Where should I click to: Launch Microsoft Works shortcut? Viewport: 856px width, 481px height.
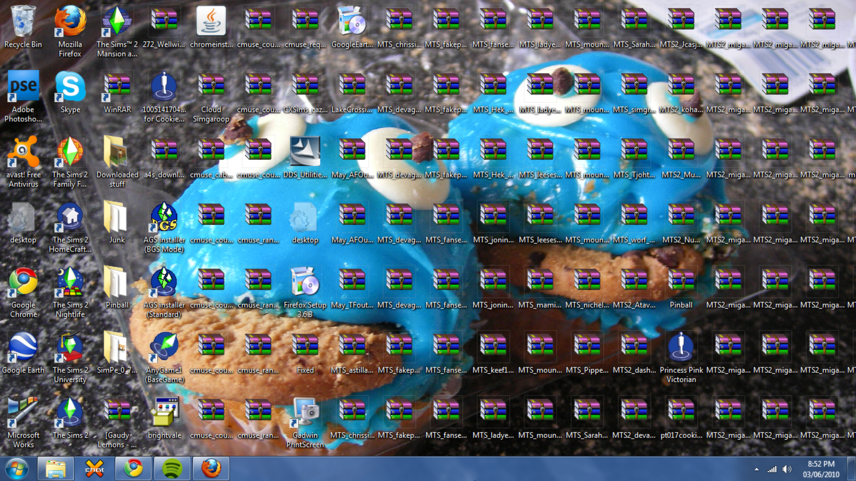(23, 422)
